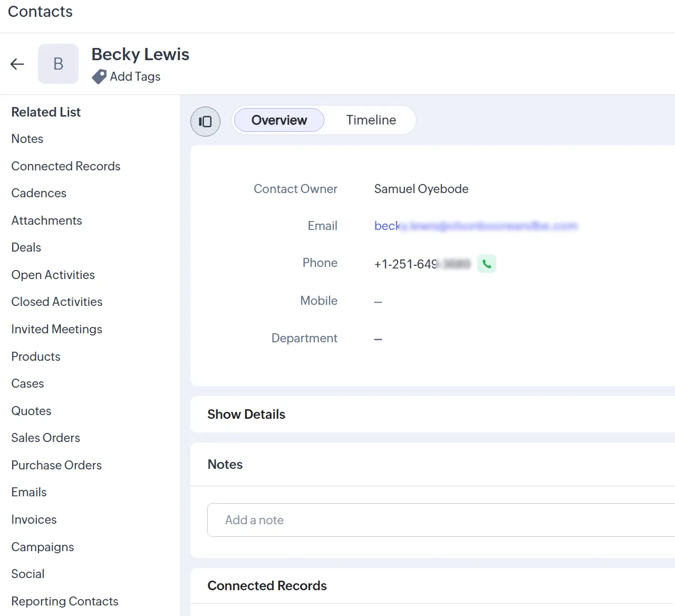Go to Closed Activities list

point(57,302)
